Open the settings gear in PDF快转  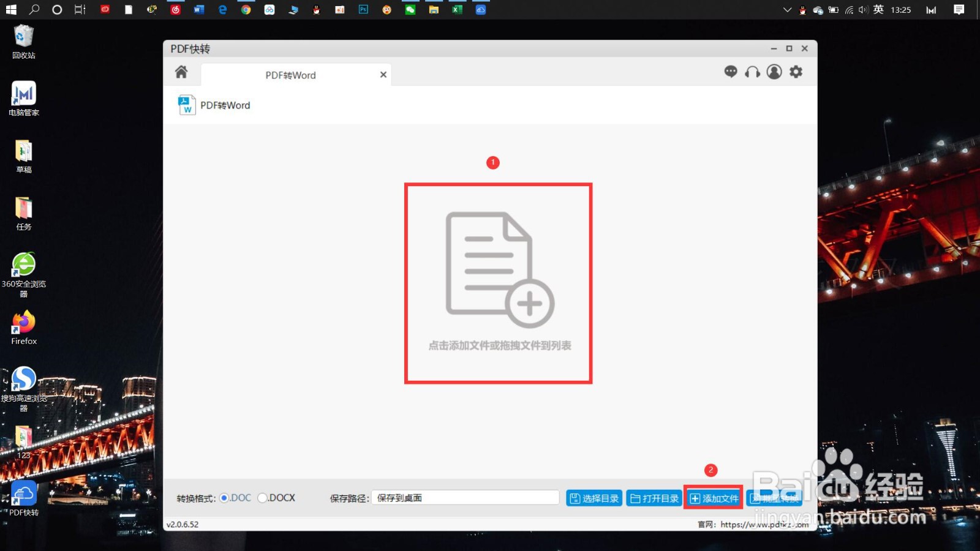pyautogui.click(x=796, y=72)
